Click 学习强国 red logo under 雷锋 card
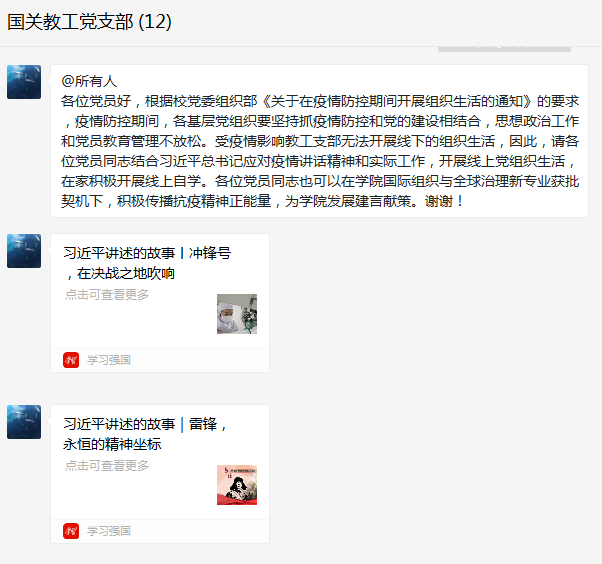602x564 pixels. click(x=71, y=531)
